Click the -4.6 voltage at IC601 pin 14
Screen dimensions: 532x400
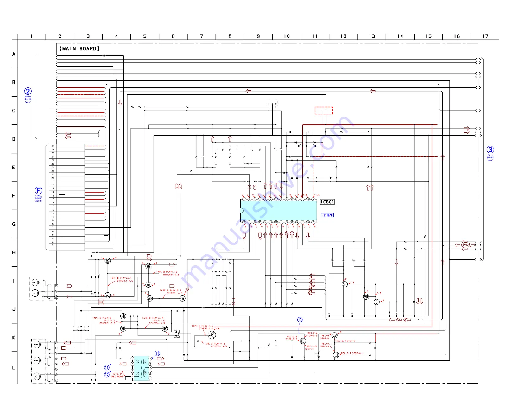click(317, 195)
